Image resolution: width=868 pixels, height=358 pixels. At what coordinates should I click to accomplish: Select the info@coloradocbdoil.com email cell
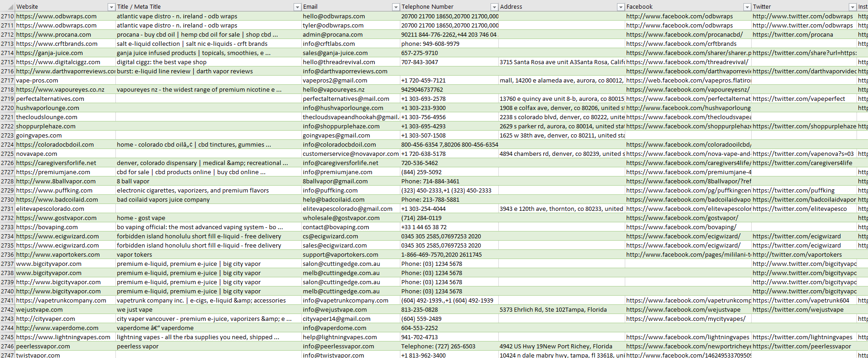tap(350, 144)
